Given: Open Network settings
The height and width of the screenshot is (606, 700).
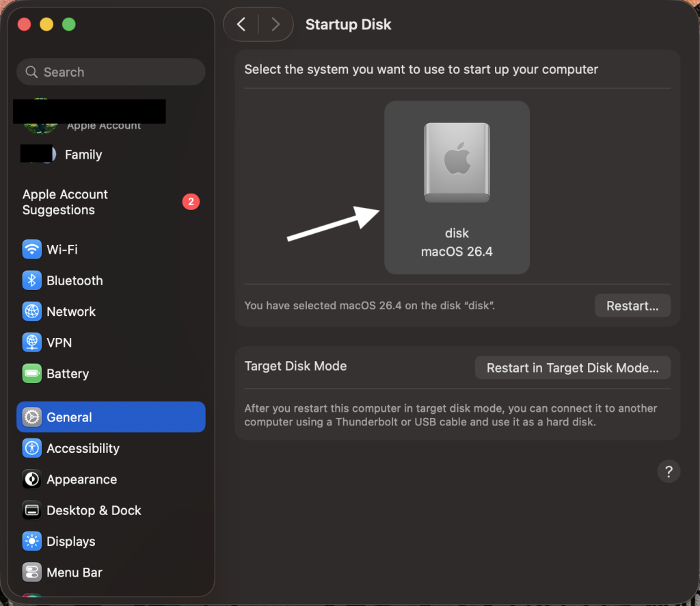Looking at the screenshot, I should (31, 311).
